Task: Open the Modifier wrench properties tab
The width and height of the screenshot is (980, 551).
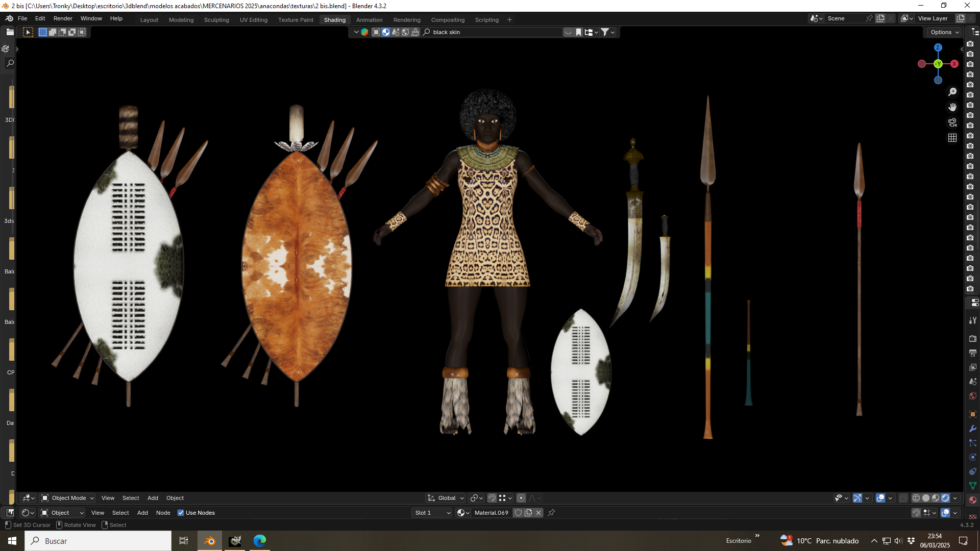Action: [x=973, y=429]
